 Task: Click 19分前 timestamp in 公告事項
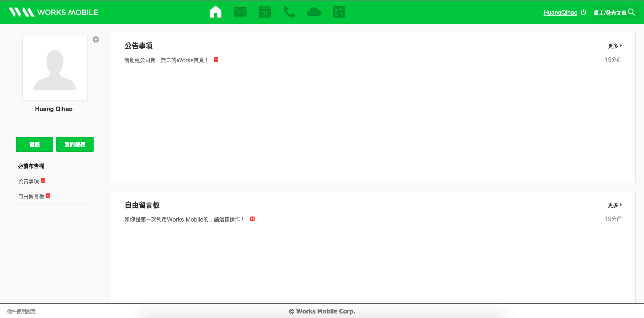613,60
